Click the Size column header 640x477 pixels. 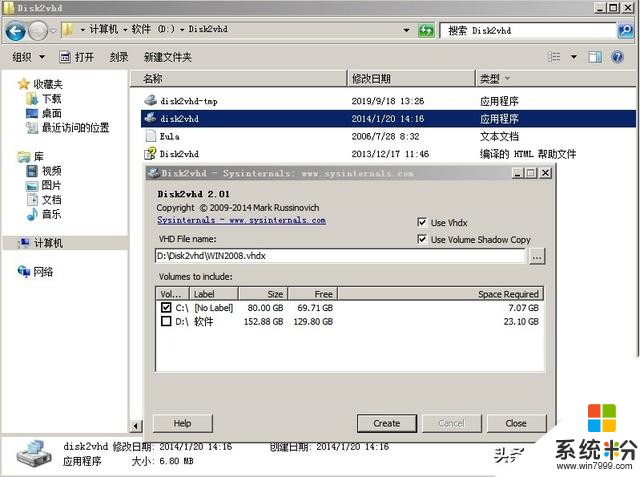point(263,294)
